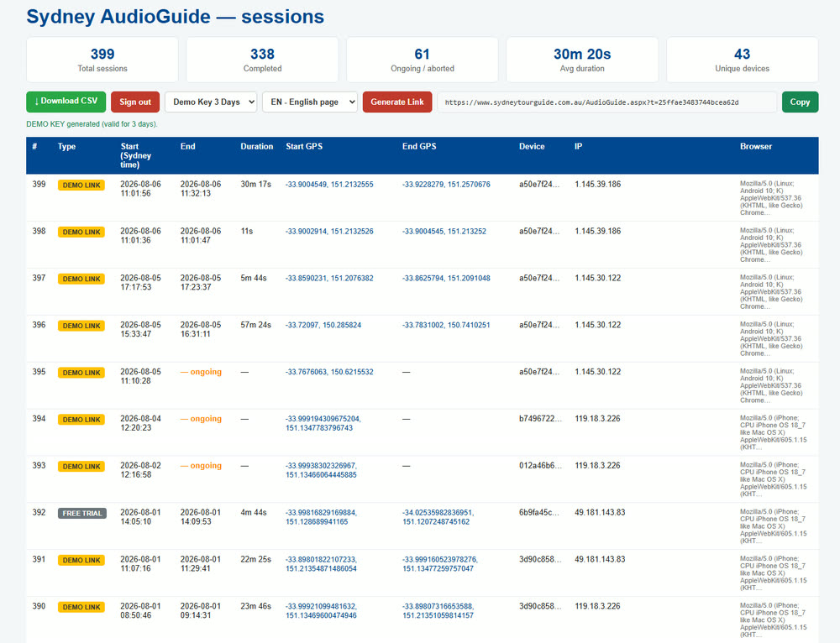Sign out of the sessions page
Screen dimensions: 840x643
pos(135,102)
